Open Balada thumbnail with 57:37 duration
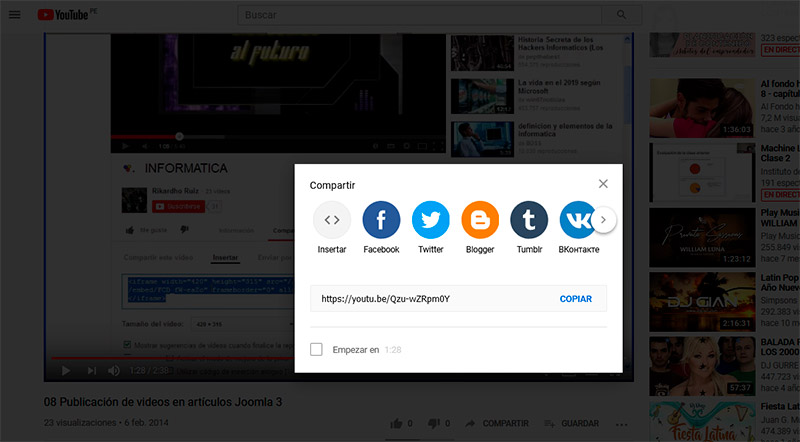This screenshot has height=442, width=800. [x=702, y=366]
